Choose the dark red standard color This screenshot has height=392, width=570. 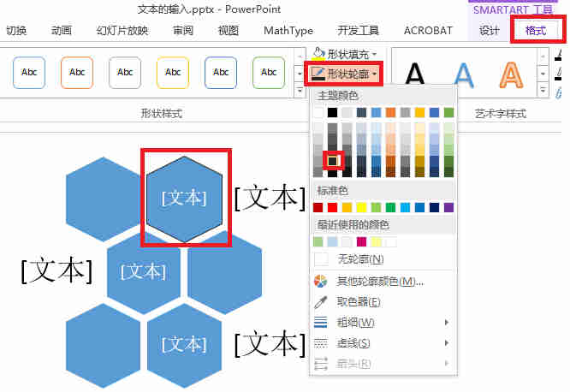(318, 208)
